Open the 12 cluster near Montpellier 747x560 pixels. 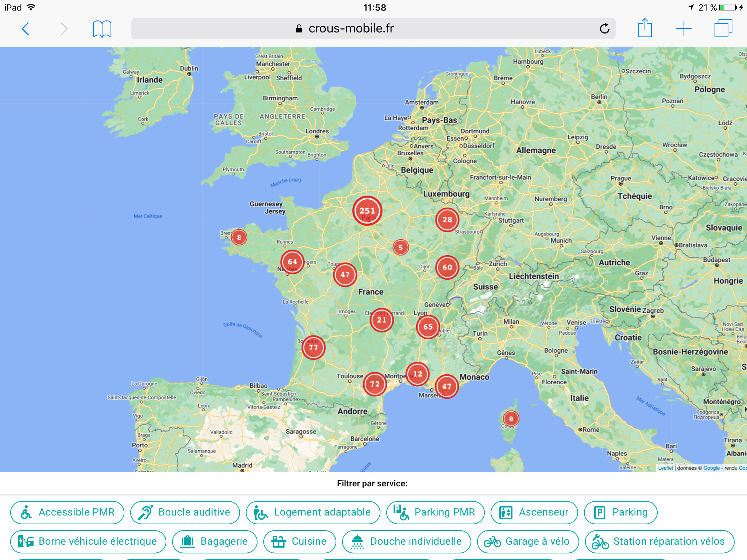418,374
